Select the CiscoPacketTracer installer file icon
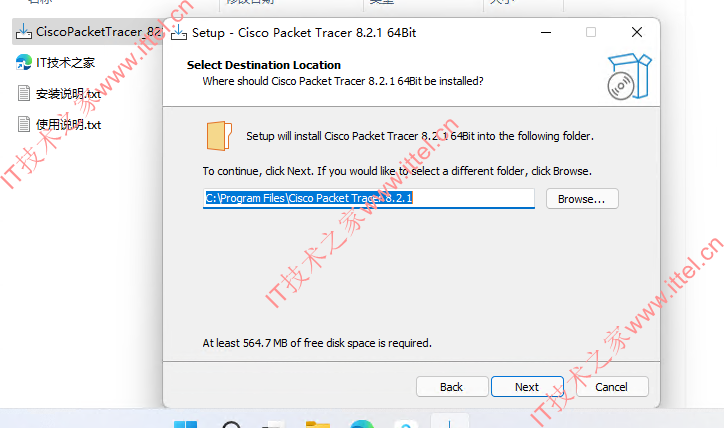The width and height of the screenshot is (724, 428). click(x=24, y=32)
